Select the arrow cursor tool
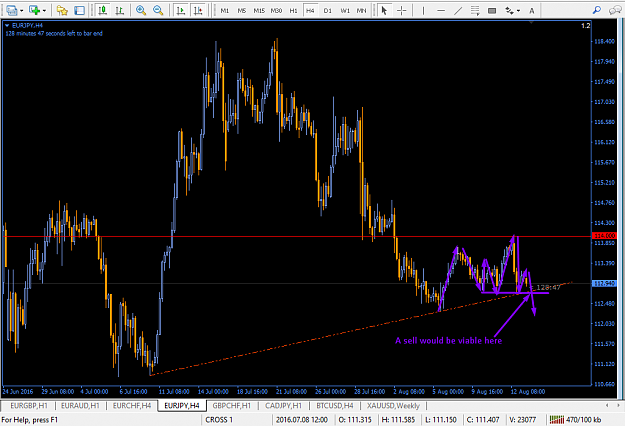The height and width of the screenshot is (426, 625). coord(384,10)
